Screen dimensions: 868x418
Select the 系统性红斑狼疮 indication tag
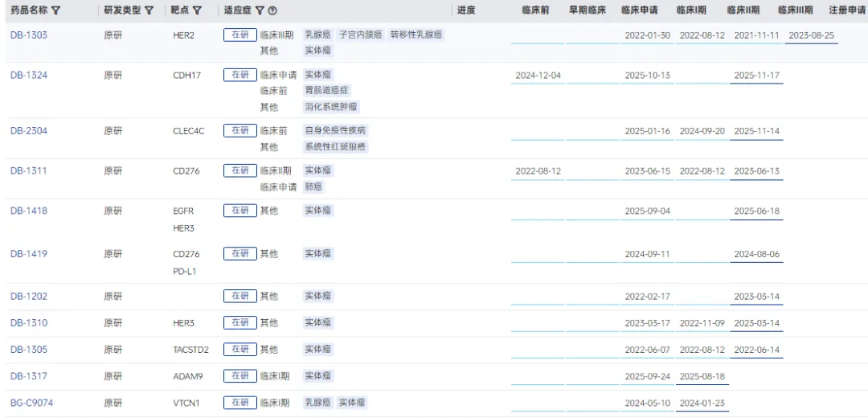(335, 147)
